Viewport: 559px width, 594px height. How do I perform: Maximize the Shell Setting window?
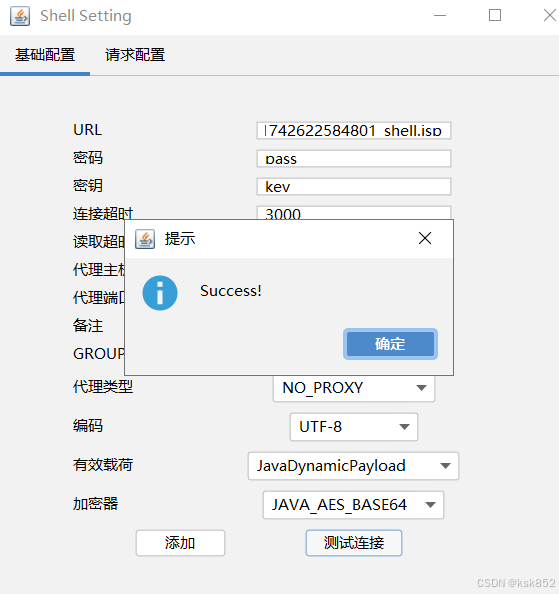pos(495,16)
